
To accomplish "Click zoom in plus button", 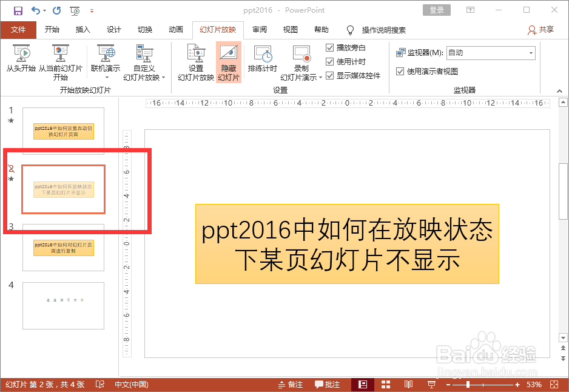I will [517, 384].
